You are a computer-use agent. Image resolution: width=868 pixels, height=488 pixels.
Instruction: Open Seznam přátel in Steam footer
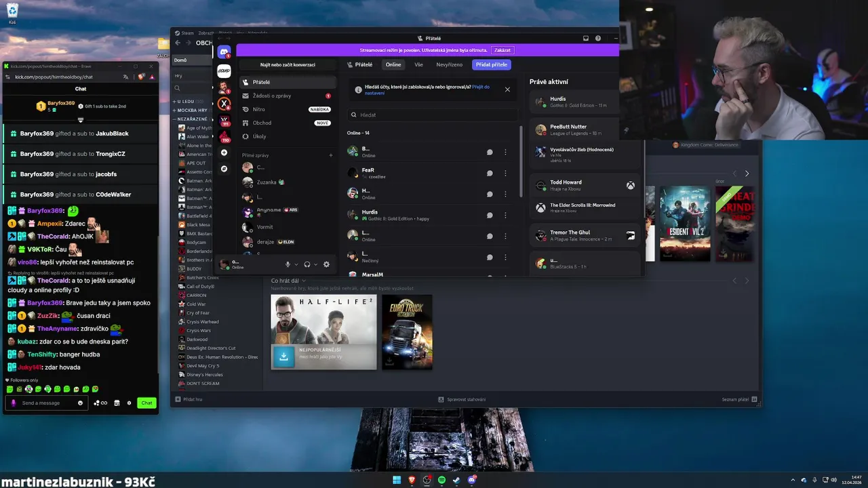pyautogui.click(x=739, y=399)
